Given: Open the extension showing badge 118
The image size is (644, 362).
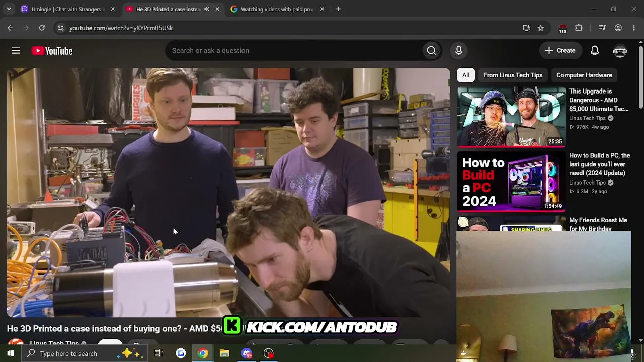Looking at the screenshot, I should [x=562, y=28].
